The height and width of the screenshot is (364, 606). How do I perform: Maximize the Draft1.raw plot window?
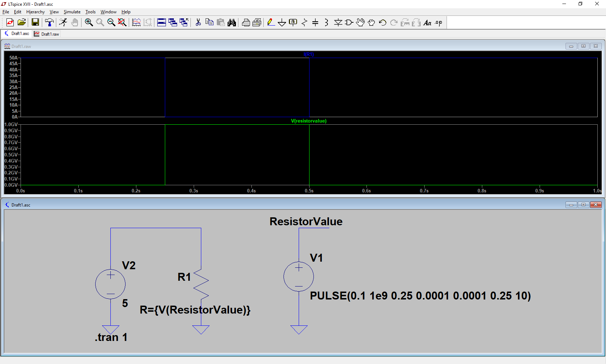pyautogui.click(x=583, y=46)
